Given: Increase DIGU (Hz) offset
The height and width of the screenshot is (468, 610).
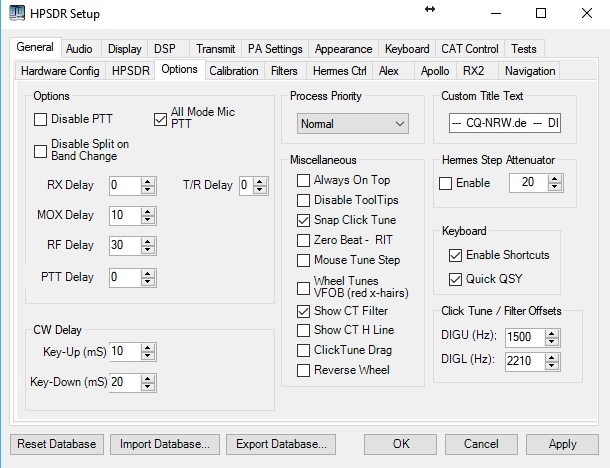Looking at the screenshot, I should [x=552, y=333].
